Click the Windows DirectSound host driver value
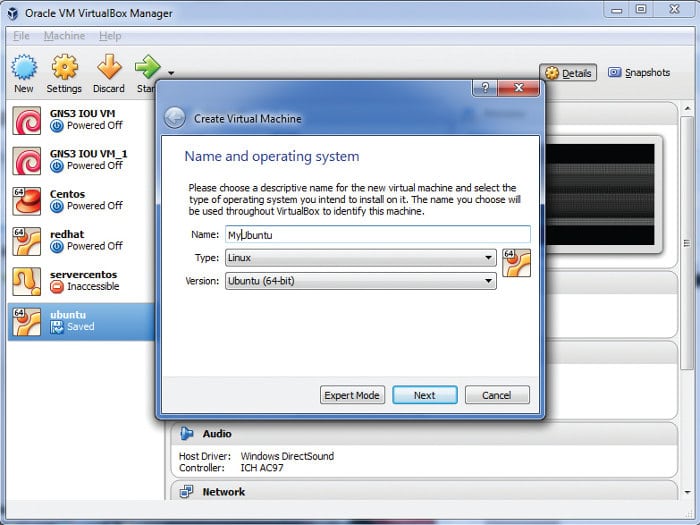The height and width of the screenshot is (525, 700). pyautogui.click(x=287, y=456)
